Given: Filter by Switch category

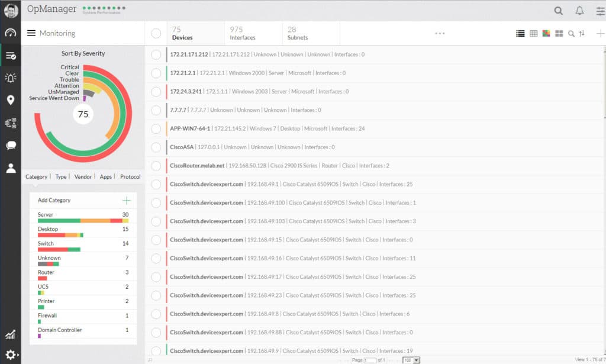Looking at the screenshot, I should point(83,246).
